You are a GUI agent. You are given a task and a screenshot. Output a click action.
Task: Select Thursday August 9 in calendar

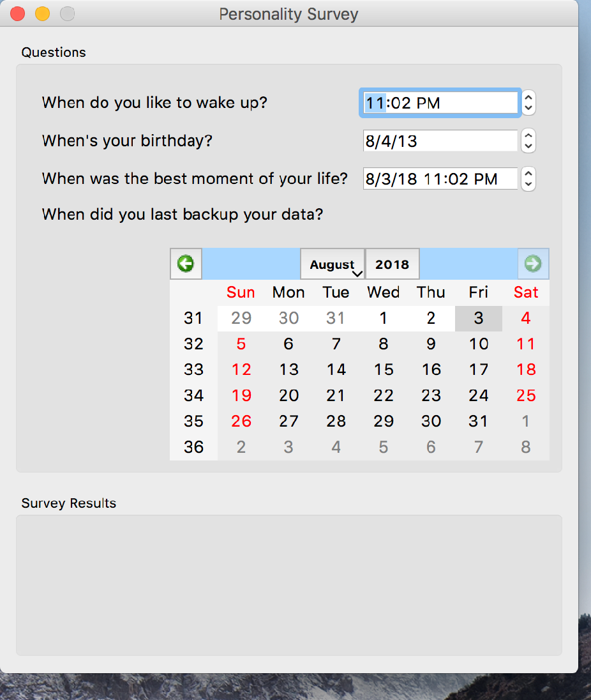pos(431,344)
